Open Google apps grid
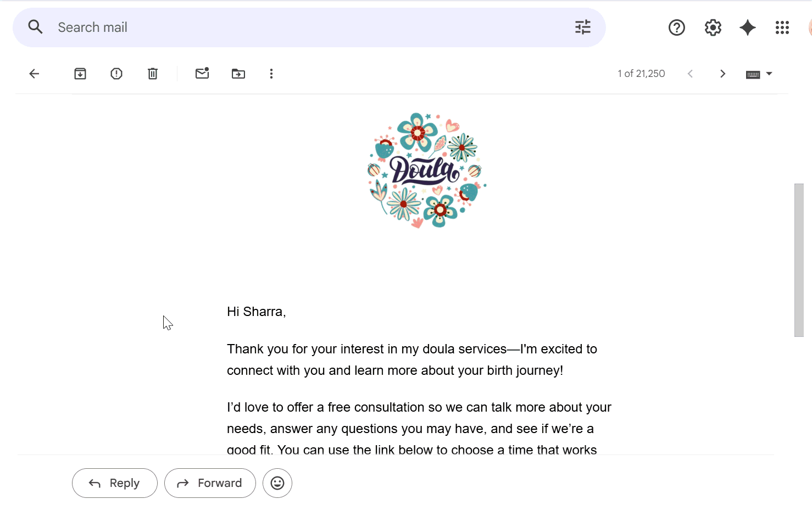Image resolution: width=812 pixels, height=521 pixels. (782, 27)
